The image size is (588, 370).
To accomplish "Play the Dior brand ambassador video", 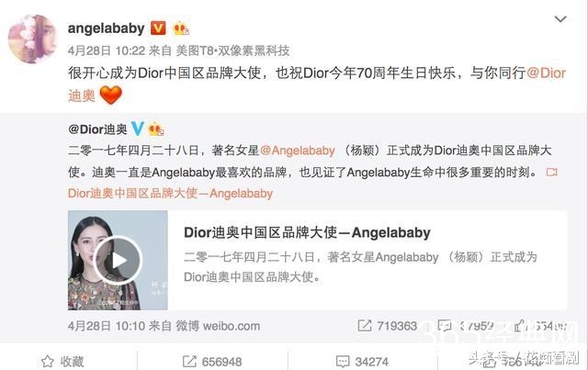I will 118,260.
